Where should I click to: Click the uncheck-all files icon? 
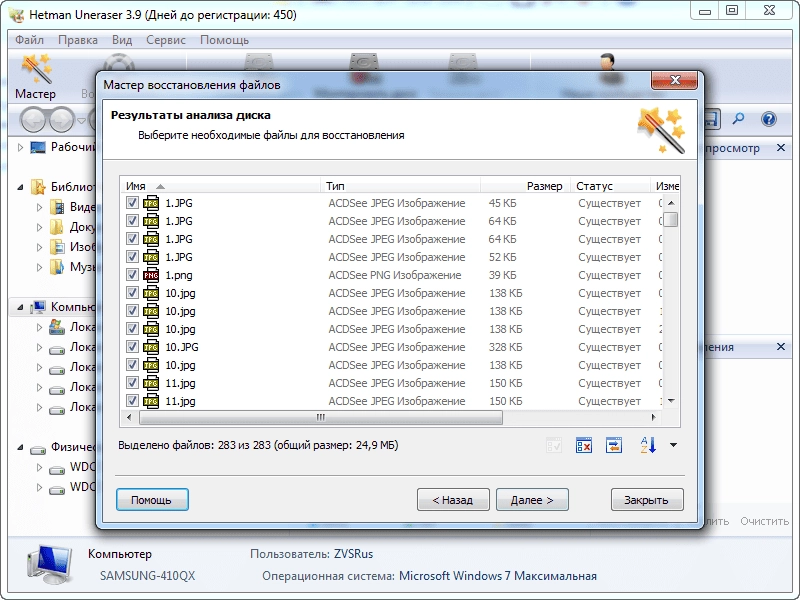(584, 445)
